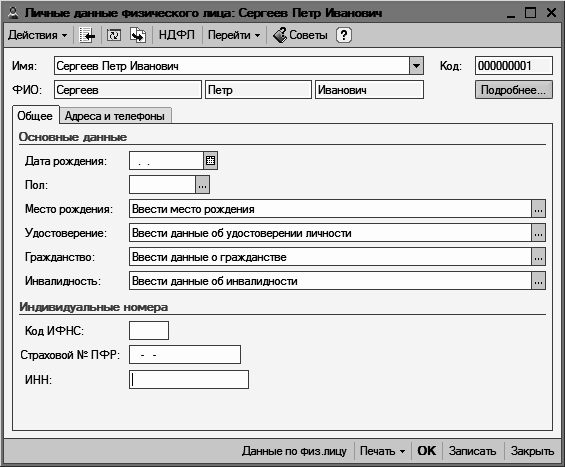Click the copy-based-on toolbar icon

click(x=138, y=35)
